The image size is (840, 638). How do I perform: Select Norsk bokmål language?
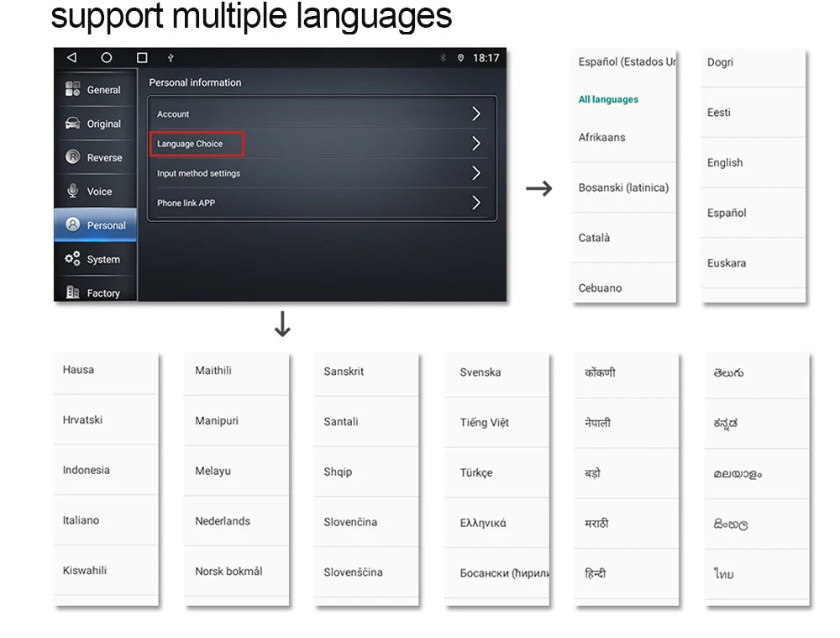coord(236,572)
